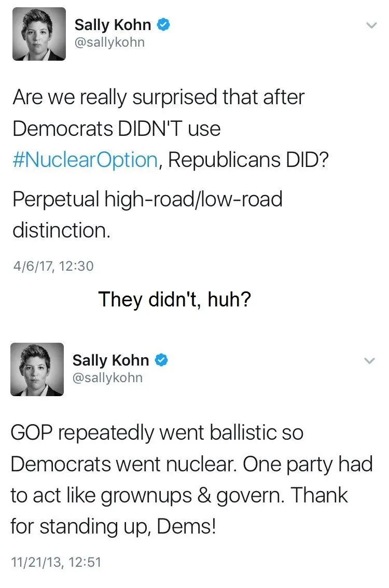Click the 4/6/17, 12:30 timestamp

pyautogui.click(x=53, y=266)
